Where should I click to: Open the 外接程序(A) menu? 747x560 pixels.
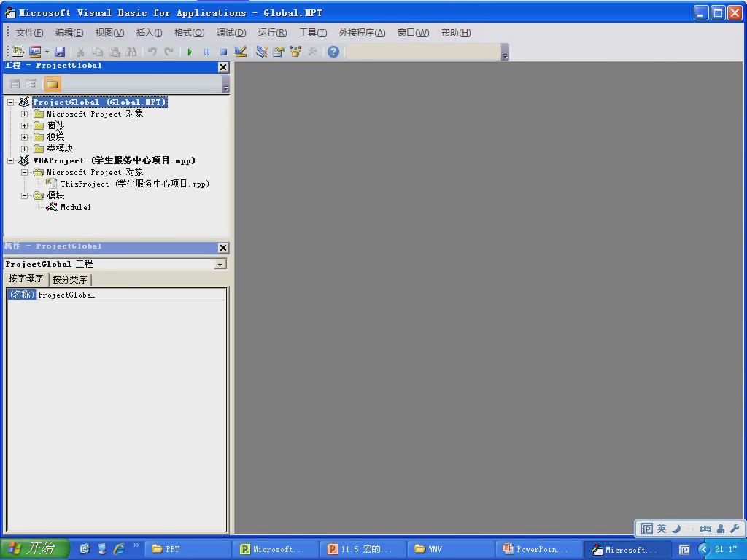pyautogui.click(x=362, y=32)
